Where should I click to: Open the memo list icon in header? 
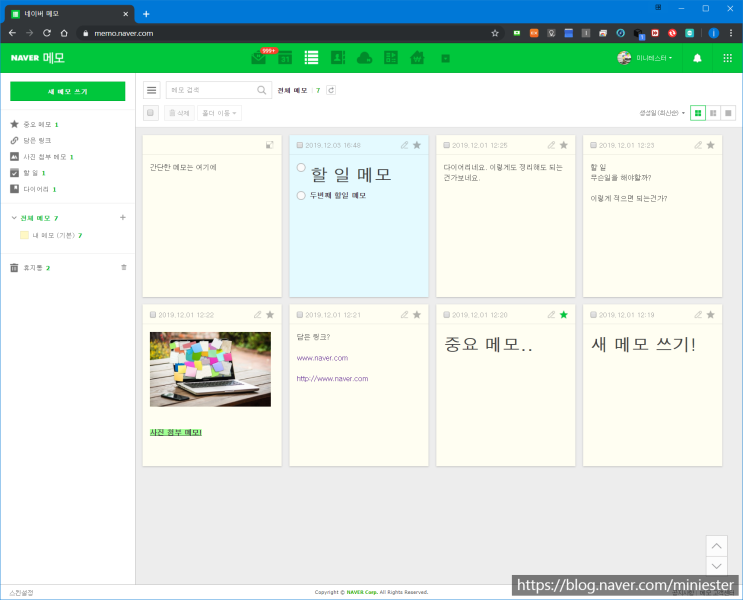coord(311,58)
